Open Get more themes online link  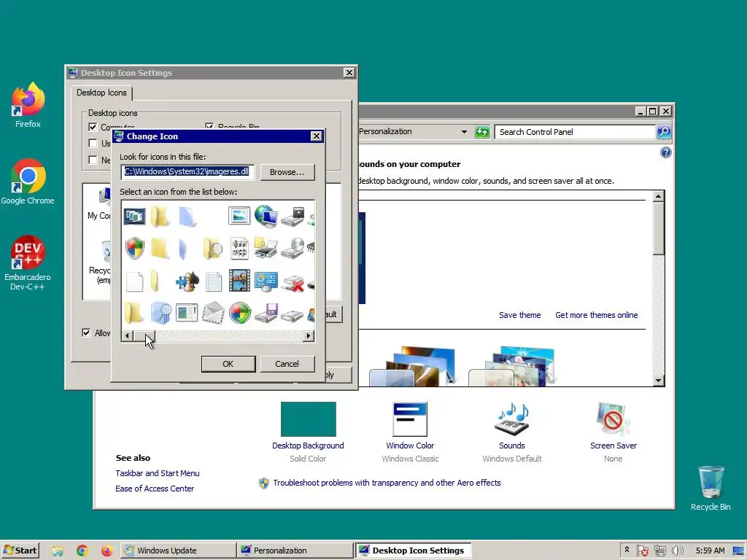click(596, 315)
